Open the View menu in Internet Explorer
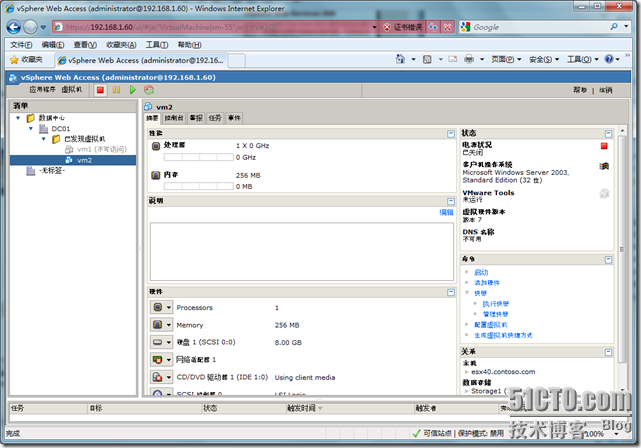641x448 pixels. tap(85, 45)
